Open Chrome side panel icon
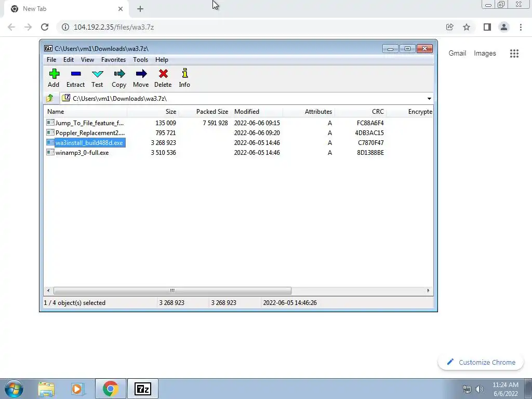 pyautogui.click(x=487, y=27)
